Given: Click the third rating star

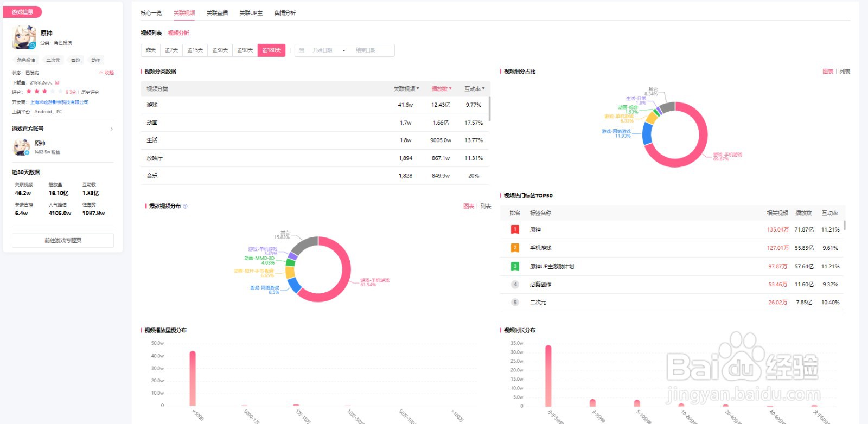Looking at the screenshot, I should click(44, 92).
